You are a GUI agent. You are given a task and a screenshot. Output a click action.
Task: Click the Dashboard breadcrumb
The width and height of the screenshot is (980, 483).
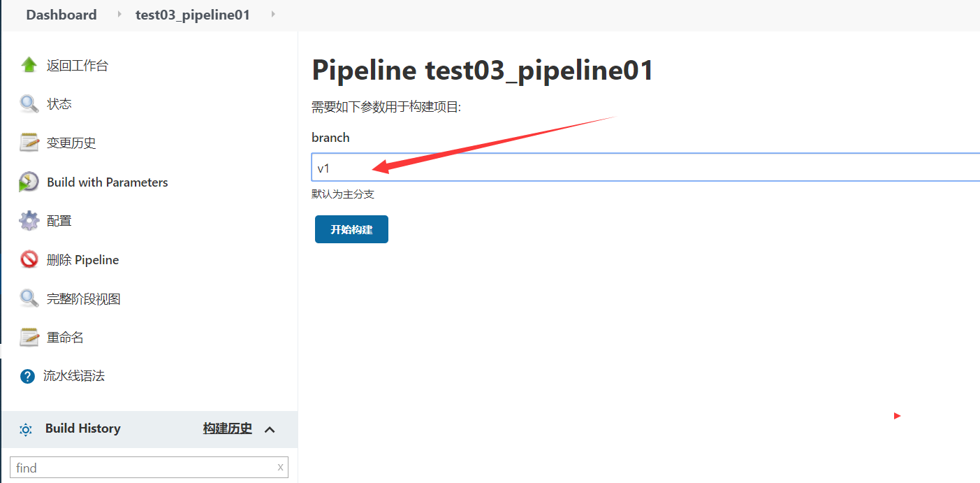pyautogui.click(x=61, y=15)
